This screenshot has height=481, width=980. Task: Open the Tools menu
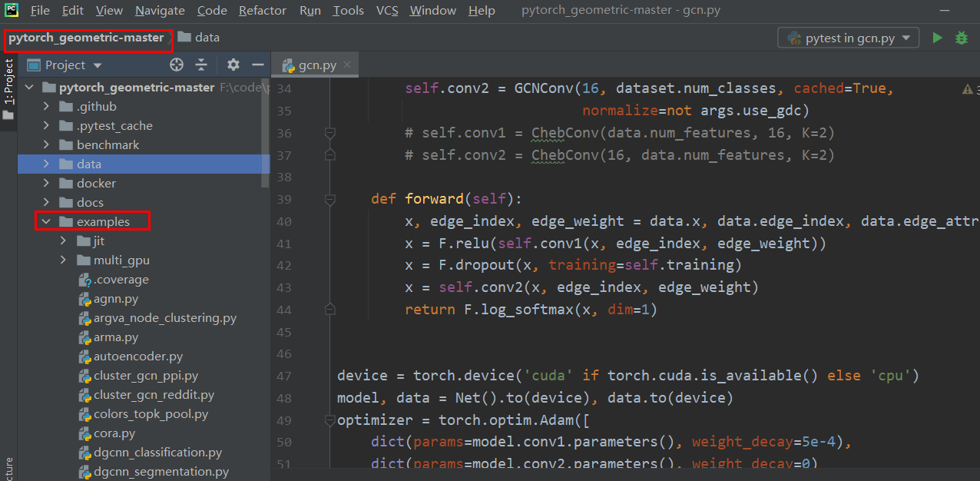coord(349,11)
